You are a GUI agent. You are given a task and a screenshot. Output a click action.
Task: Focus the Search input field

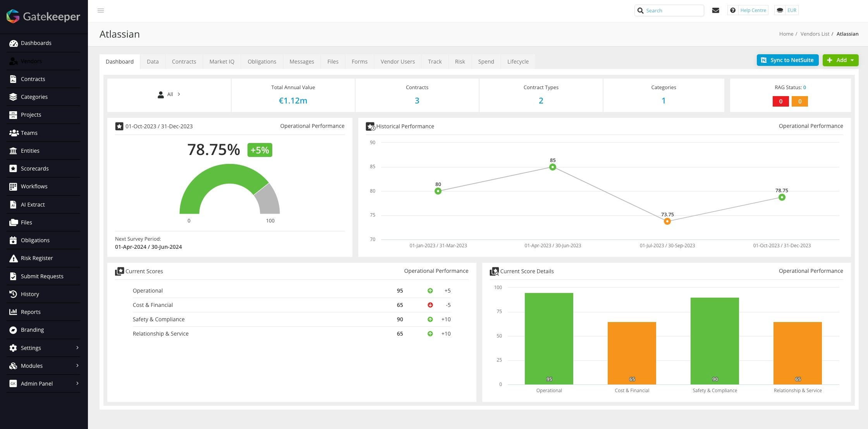[669, 10]
